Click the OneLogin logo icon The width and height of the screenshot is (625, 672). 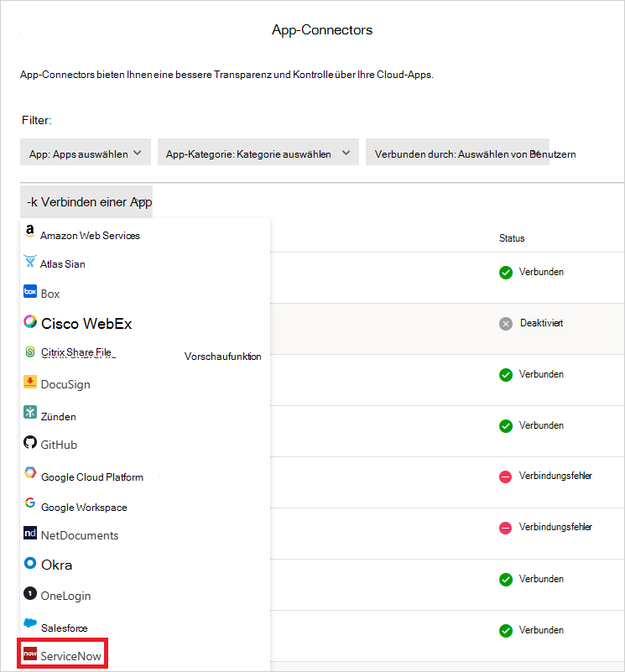pos(30,594)
